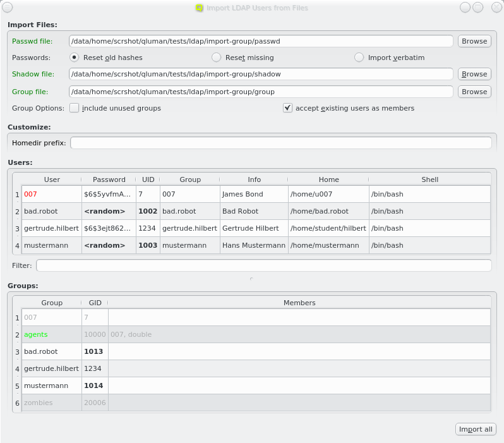504x443 pixels.
Task: Click into the Homedir prefix field
Action: tap(280, 143)
